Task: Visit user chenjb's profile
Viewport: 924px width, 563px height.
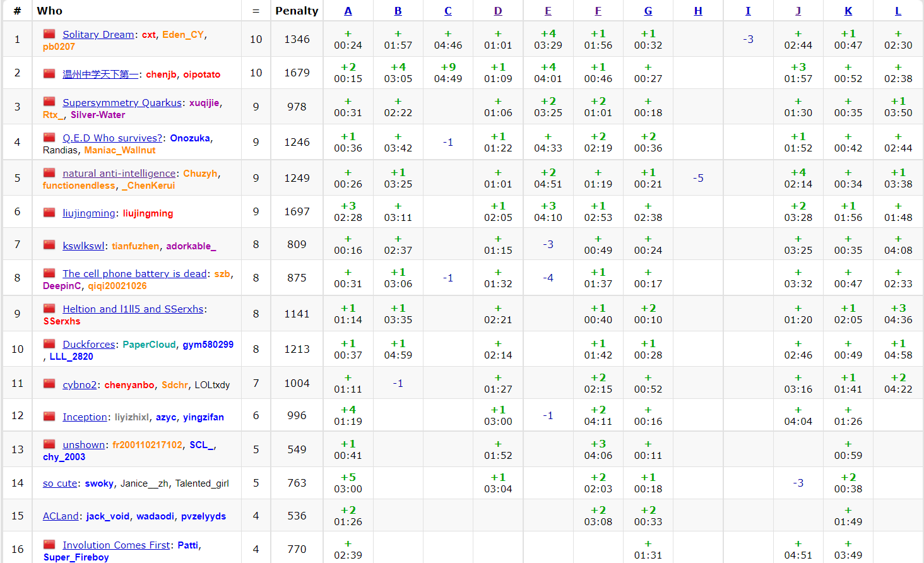Action: [161, 74]
